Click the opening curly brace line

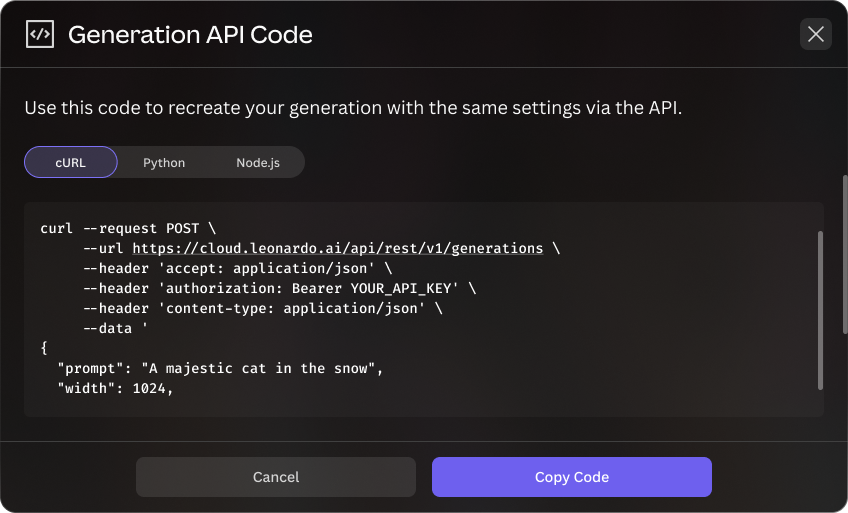44,348
